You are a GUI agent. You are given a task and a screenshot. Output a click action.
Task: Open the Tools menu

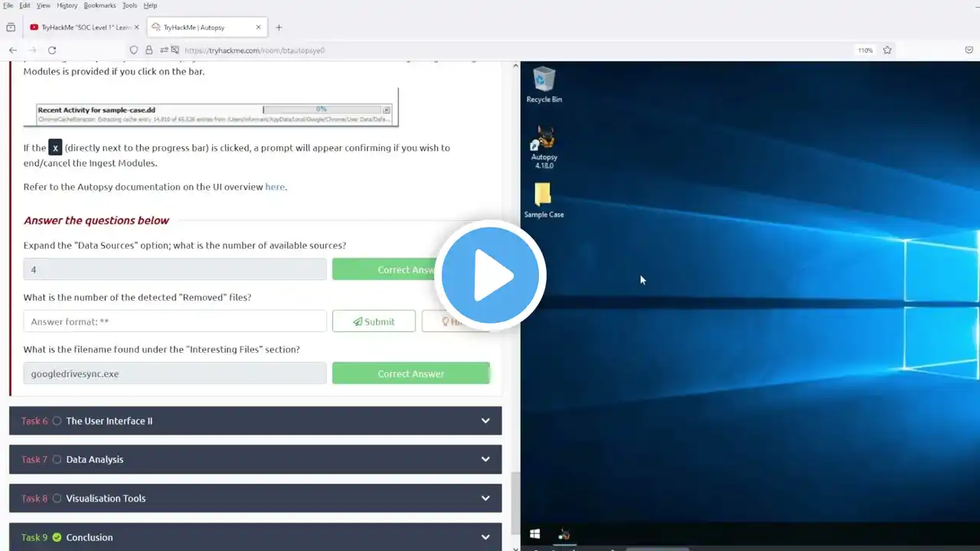(x=130, y=5)
